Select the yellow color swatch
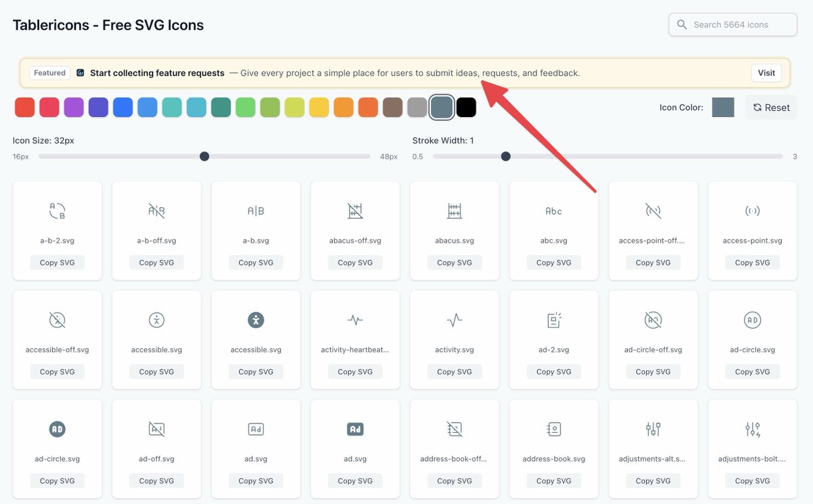This screenshot has height=504, width=813. [319, 107]
